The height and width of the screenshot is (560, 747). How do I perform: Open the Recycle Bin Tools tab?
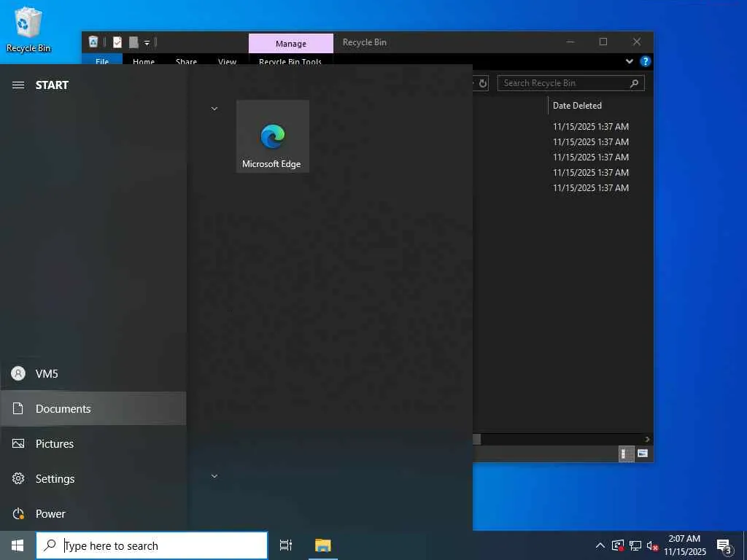[x=290, y=60]
